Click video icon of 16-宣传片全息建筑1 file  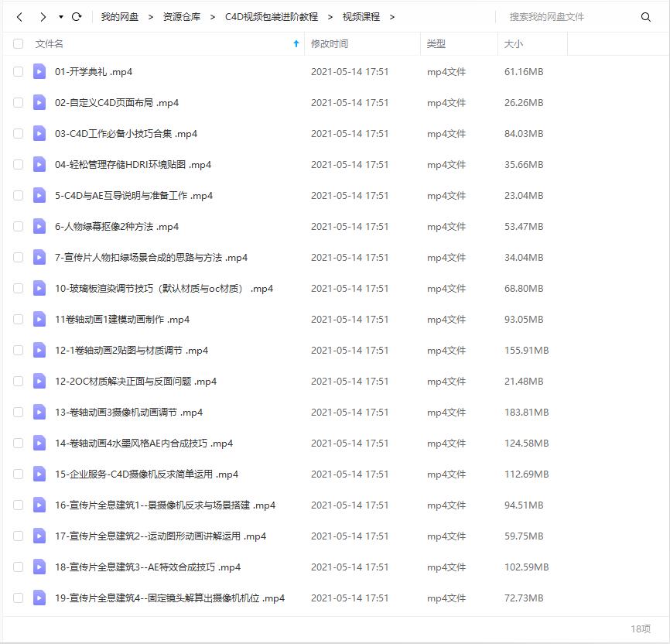pos(39,505)
